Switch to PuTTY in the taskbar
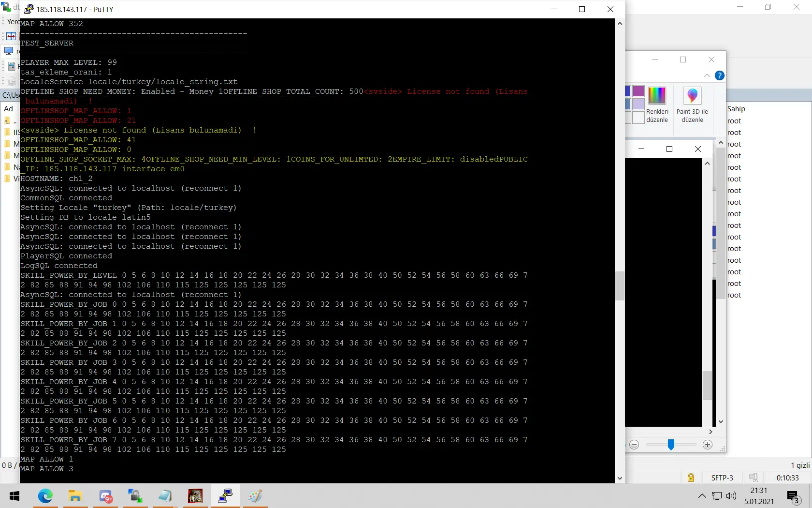This screenshot has height=508, width=812. (225, 496)
